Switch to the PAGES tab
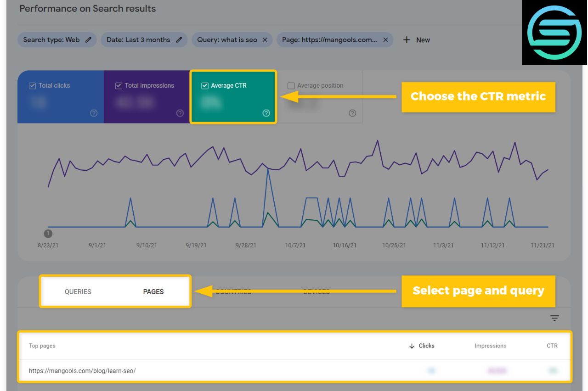The width and height of the screenshot is (588, 391). pyautogui.click(x=153, y=291)
